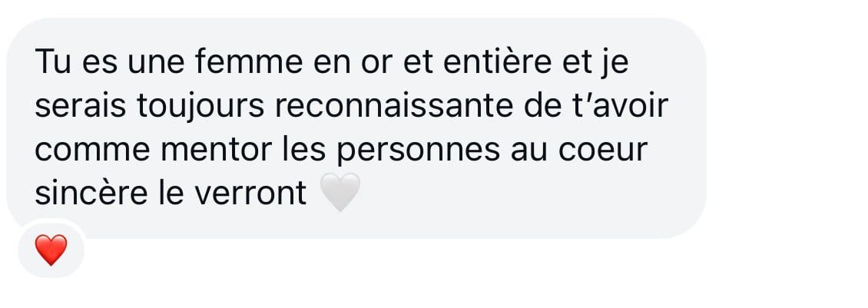This screenshot has height=308, width=868.
Task: Select the message bubble background area
Action: point(356,128)
